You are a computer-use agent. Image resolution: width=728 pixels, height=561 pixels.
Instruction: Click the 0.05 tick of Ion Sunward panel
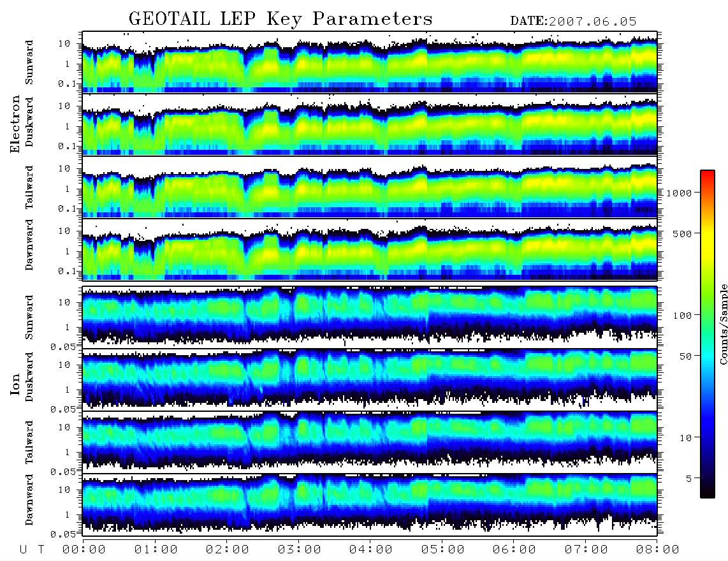point(62,346)
